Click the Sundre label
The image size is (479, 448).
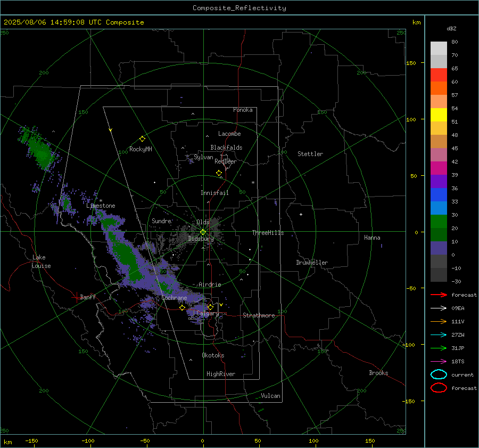coord(161,221)
